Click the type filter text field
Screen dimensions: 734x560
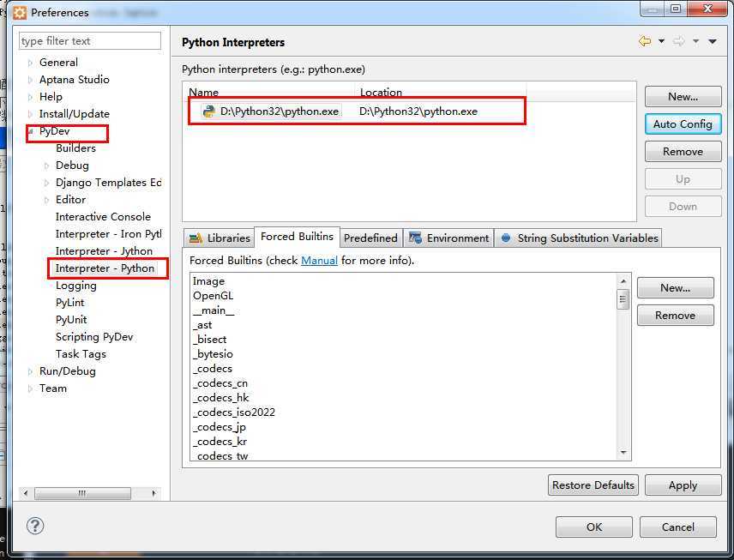pyautogui.click(x=90, y=41)
